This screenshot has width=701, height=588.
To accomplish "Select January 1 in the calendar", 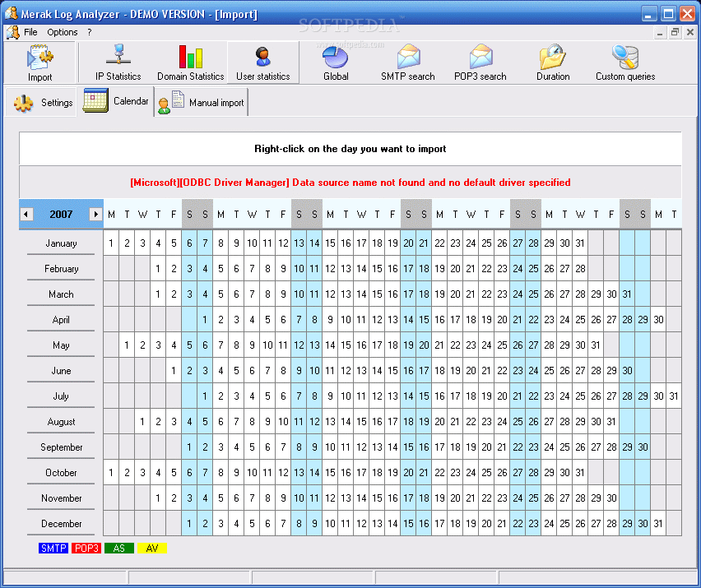I will (111, 243).
